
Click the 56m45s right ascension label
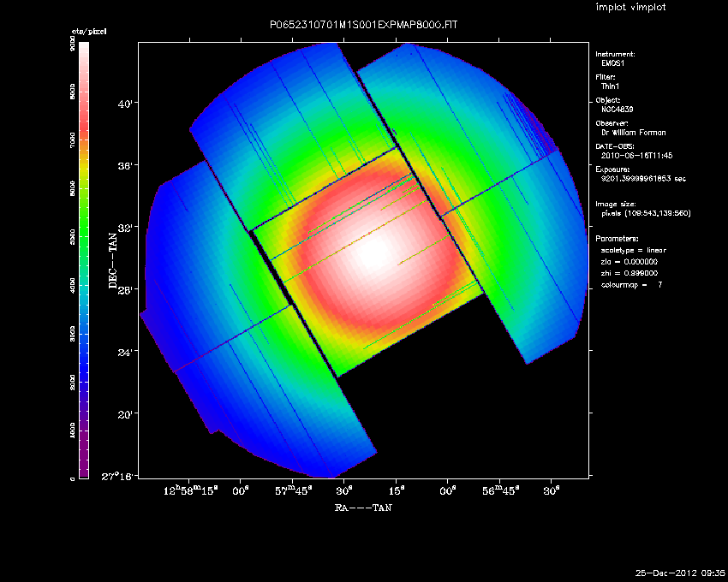501,490
